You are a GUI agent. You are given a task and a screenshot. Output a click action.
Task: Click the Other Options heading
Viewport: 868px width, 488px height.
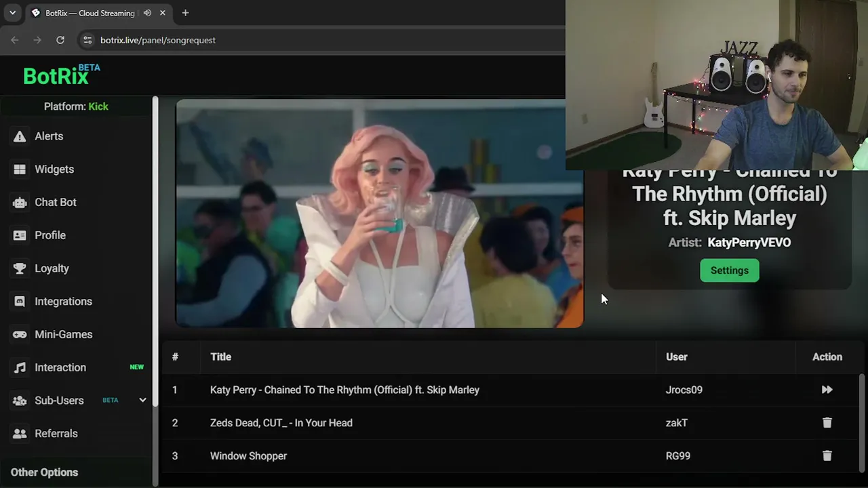(44, 472)
